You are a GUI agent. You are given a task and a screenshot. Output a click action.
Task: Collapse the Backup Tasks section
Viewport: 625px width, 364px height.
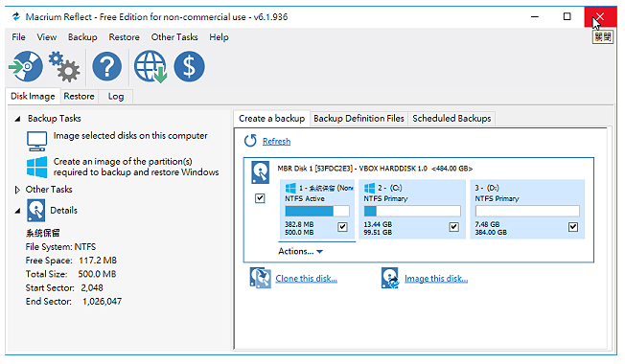coord(17,119)
